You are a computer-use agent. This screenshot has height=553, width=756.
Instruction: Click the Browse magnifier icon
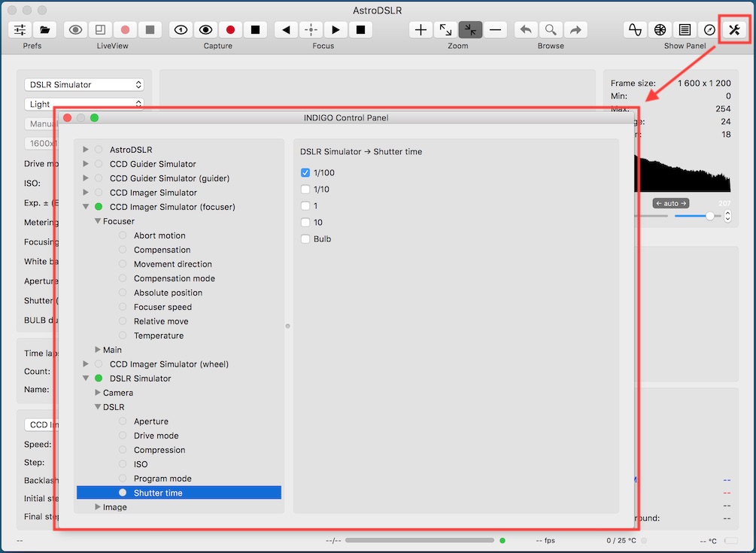pyautogui.click(x=551, y=30)
